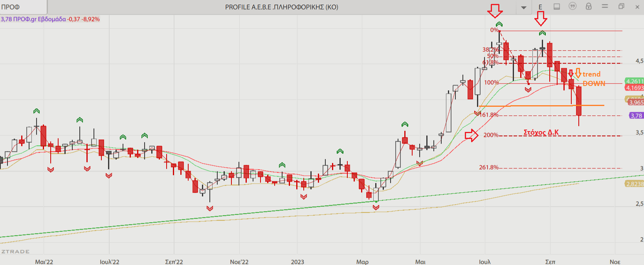
Task: Select the 3,965 price tag
Action: click(636, 102)
